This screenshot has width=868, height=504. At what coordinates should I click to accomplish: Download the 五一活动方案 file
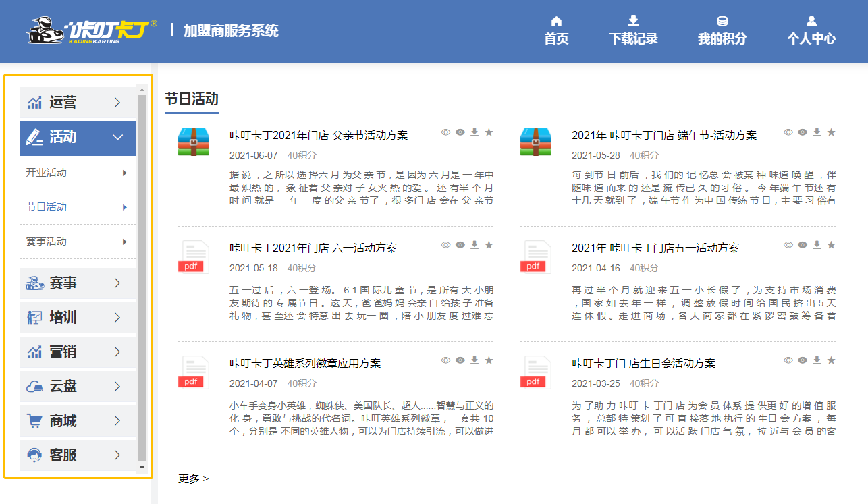click(x=817, y=245)
